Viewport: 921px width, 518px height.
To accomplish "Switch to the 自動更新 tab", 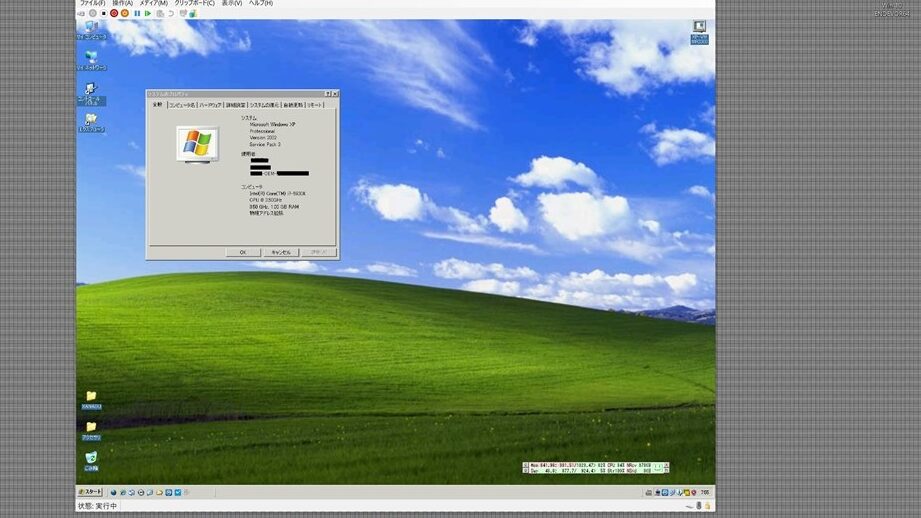I will pos(293,105).
